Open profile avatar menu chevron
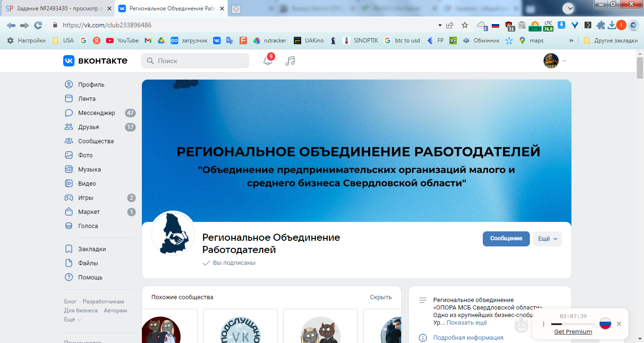Viewport: 644px width, 343px height. click(565, 61)
